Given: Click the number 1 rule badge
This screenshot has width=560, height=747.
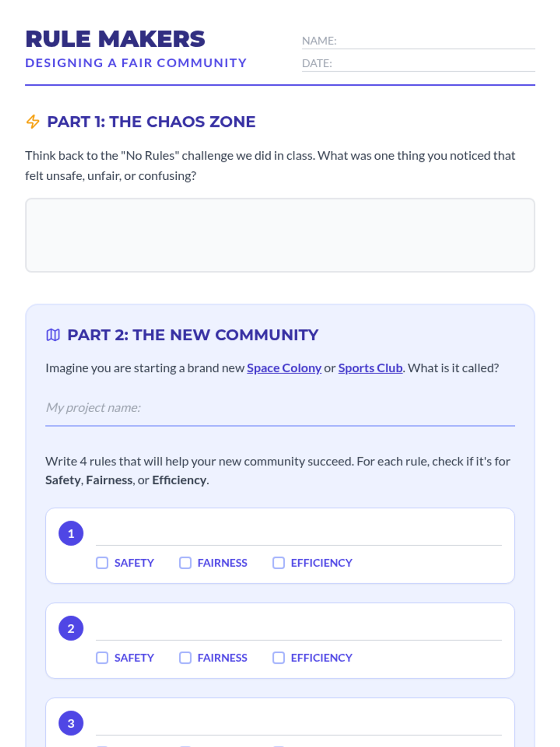Looking at the screenshot, I should (x=71, y=533).
